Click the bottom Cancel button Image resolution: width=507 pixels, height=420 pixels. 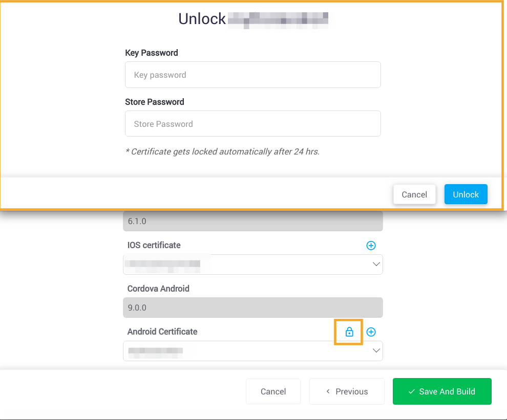[273, 391]
